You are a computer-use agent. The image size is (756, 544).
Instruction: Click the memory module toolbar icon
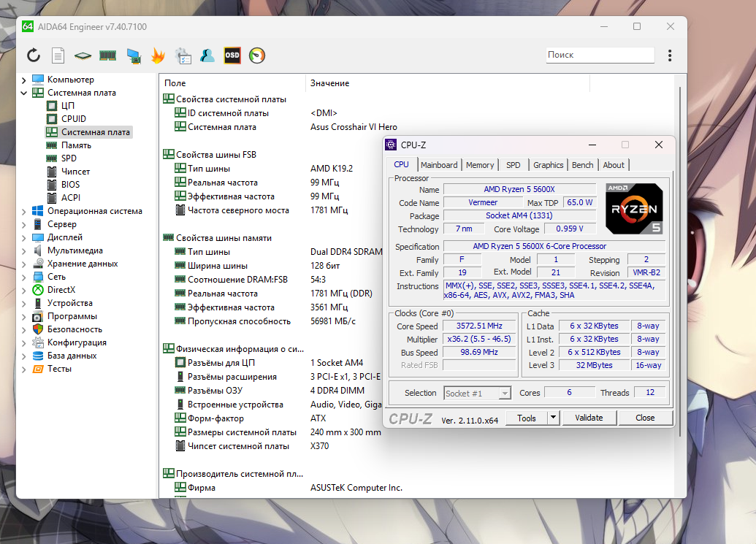point(107,56)
